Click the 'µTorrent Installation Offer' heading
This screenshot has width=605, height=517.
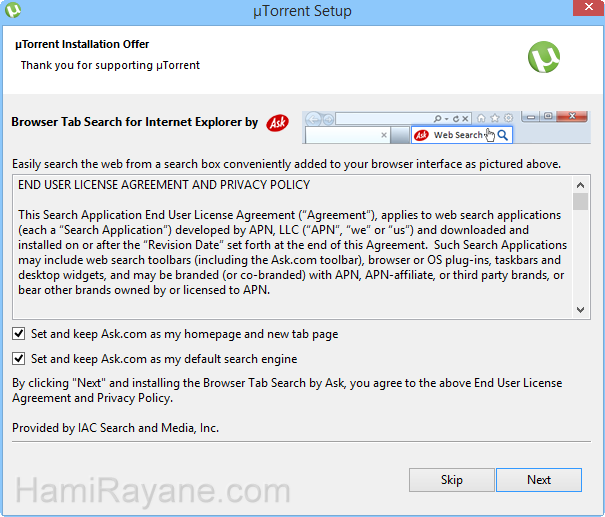coord(82,44)
